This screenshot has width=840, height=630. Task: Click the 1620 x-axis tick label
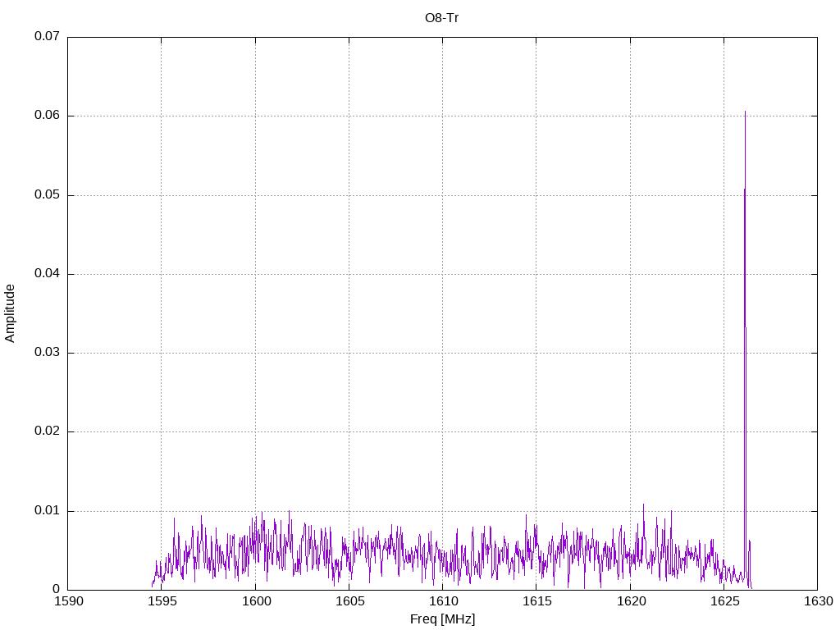click(631, 601)
